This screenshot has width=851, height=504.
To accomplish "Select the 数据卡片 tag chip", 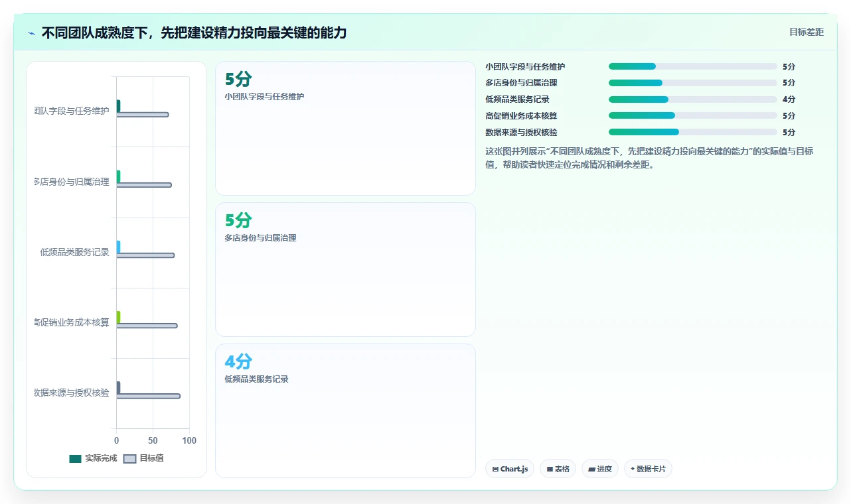I will coord(648,469).
